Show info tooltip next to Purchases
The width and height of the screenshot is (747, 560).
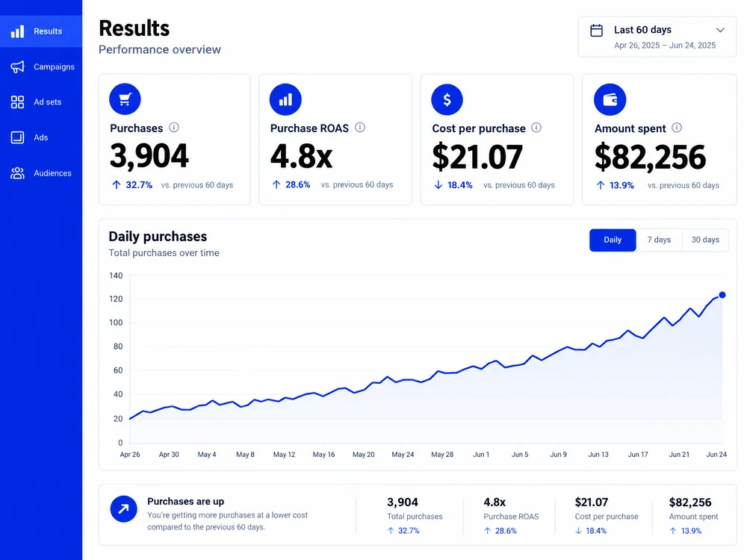point(174,127)
